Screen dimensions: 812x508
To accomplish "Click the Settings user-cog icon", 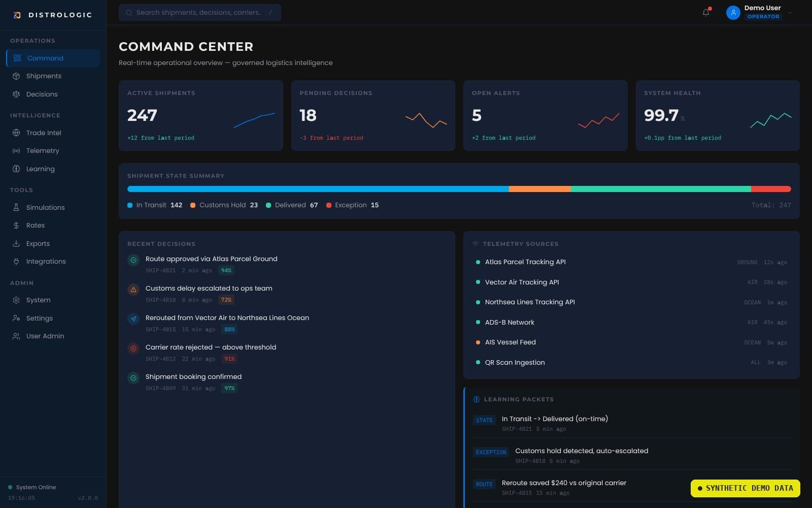I will click(x=16, y=318).
